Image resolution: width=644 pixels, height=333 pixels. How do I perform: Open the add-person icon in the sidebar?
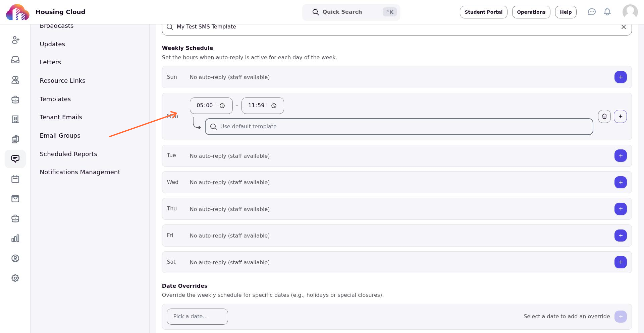pyautogui.click(x=15, y=40)
